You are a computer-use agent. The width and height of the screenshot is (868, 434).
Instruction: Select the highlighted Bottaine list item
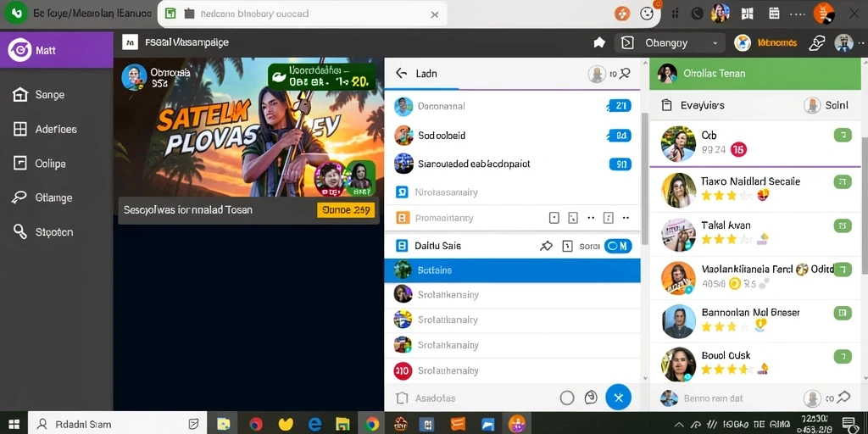(x=512, y=270)
